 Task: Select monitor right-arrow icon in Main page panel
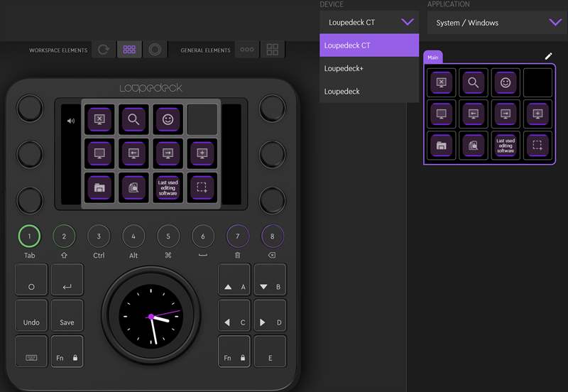click(506, 114)
